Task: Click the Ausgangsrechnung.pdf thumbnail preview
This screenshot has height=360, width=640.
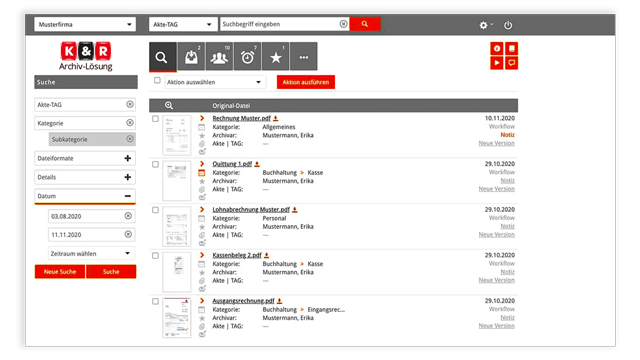Action: tap(177, 318)
